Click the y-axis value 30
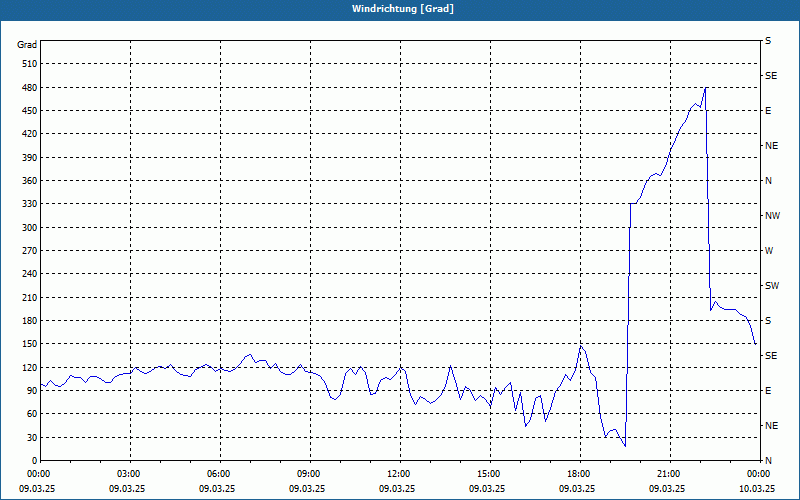This screenshot has height=500, width=800. [x=32, y=437]
